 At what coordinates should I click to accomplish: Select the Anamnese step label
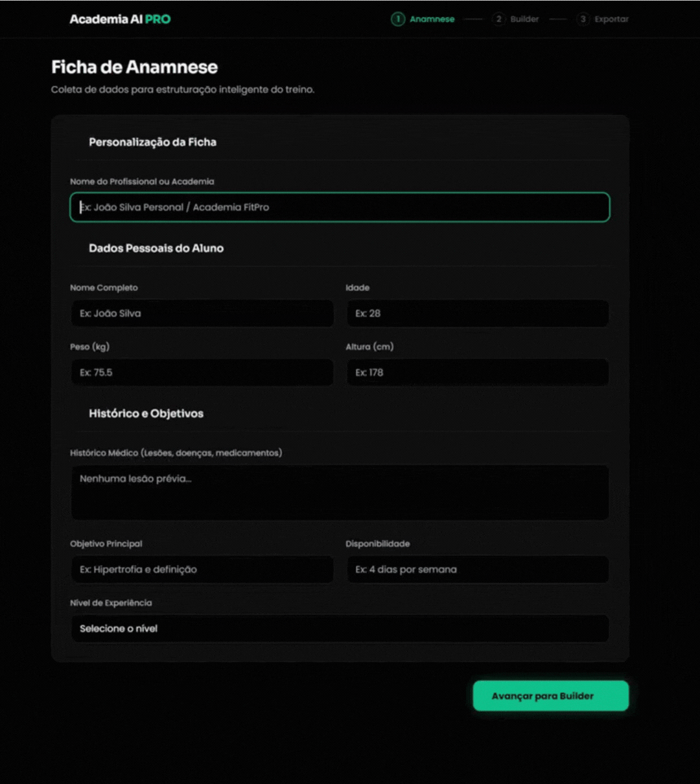tap(432, 19)
